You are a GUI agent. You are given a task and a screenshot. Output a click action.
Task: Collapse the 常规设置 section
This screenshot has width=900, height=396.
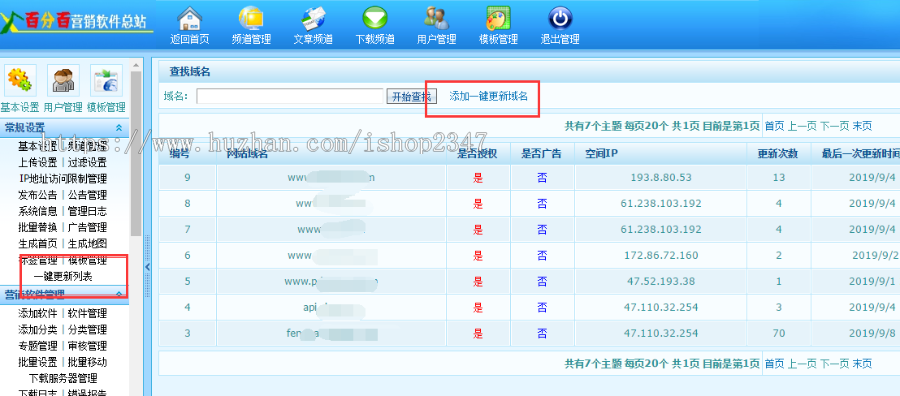(x=119, y=127)
